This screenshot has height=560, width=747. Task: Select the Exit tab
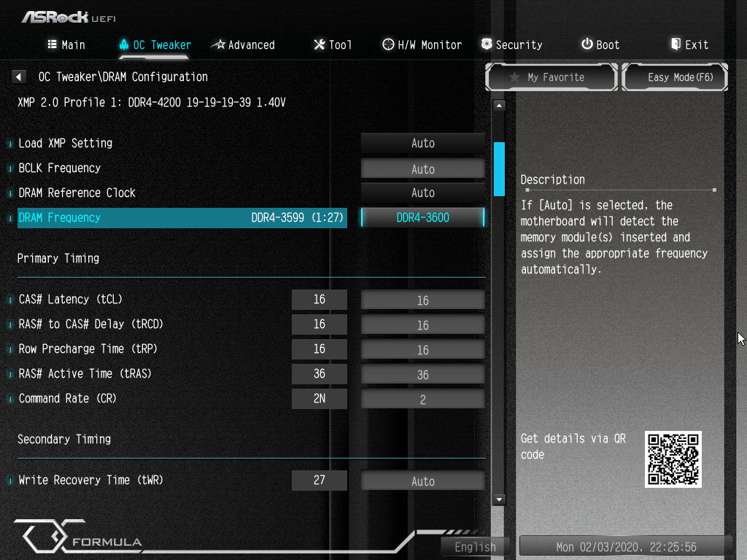point(690,44)
